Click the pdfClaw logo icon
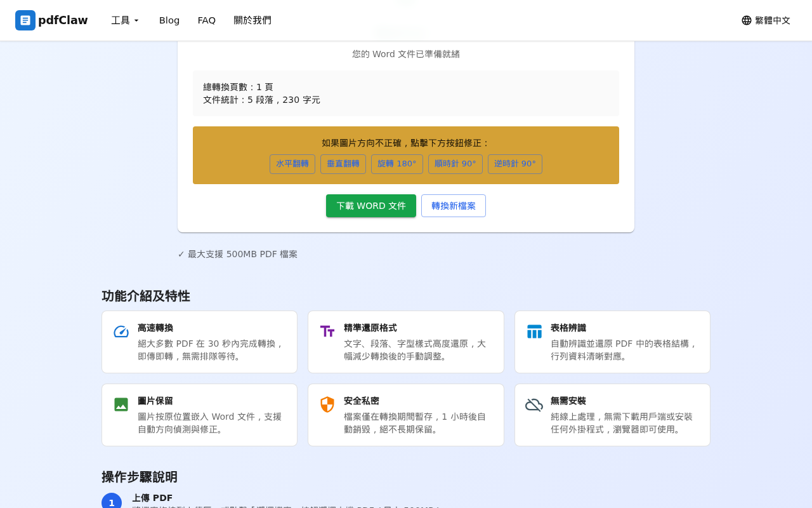 pyautogui.click(x=24, y=20)
